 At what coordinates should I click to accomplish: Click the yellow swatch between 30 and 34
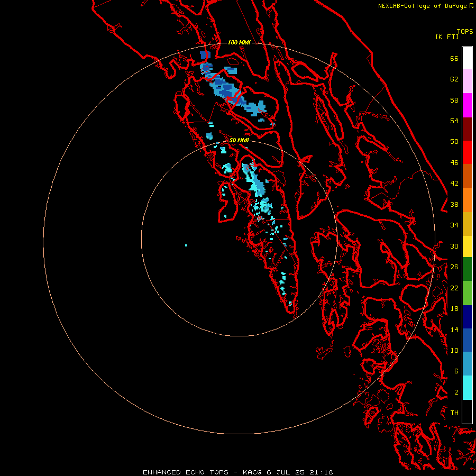pyautogui.click(x=467, y=246)
